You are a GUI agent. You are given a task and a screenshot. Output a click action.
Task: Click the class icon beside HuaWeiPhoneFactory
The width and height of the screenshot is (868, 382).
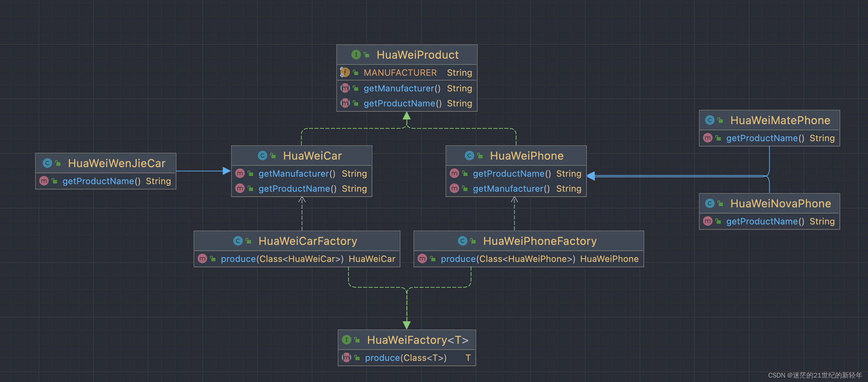point(462,241)
